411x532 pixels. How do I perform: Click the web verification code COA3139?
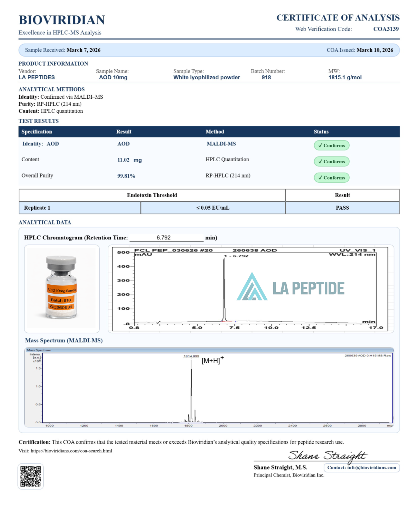pos(386,29)
